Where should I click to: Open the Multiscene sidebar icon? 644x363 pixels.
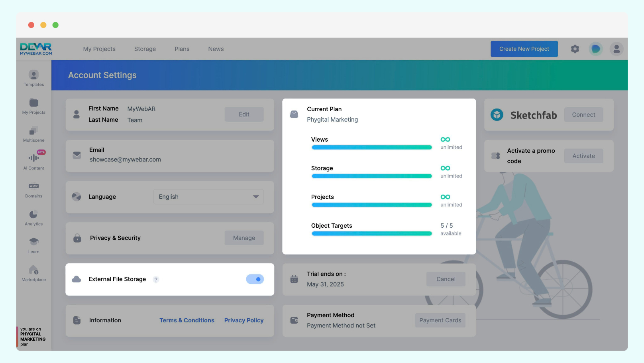(x=34, y=134)
